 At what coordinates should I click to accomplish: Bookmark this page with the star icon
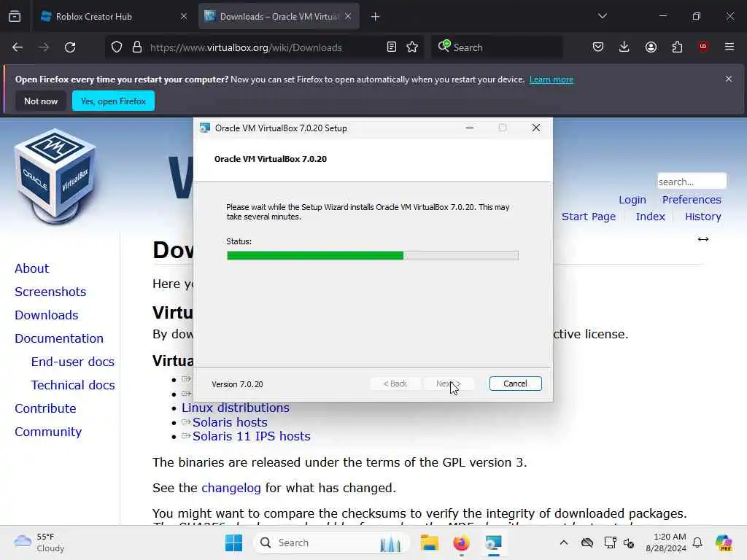[413, 47]
